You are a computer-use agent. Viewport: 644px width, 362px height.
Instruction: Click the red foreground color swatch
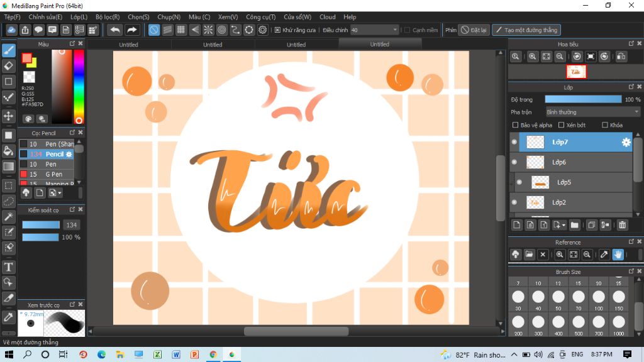[26, 58]
